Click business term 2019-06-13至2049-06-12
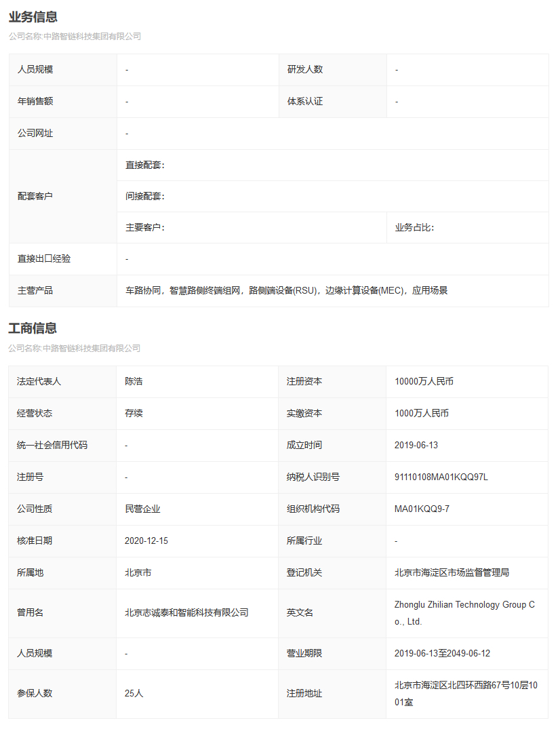This screenshot has height=746, width=560. [x=443, y=653]
